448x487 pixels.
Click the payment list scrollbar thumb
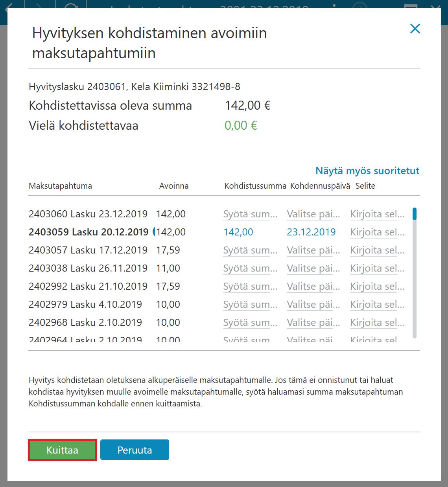pos(415,214)
